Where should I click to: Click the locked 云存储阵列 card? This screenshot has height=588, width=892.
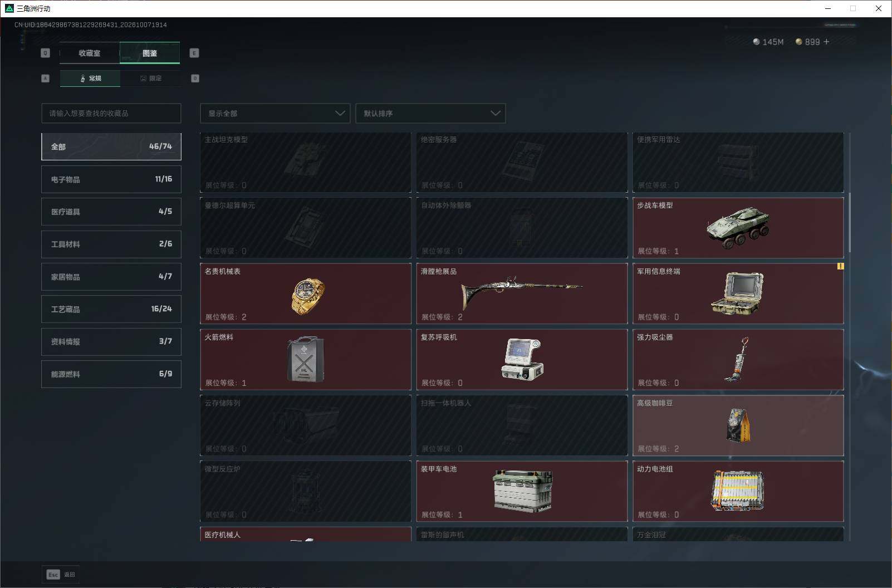pyautogui.click(x=306, y=425)
